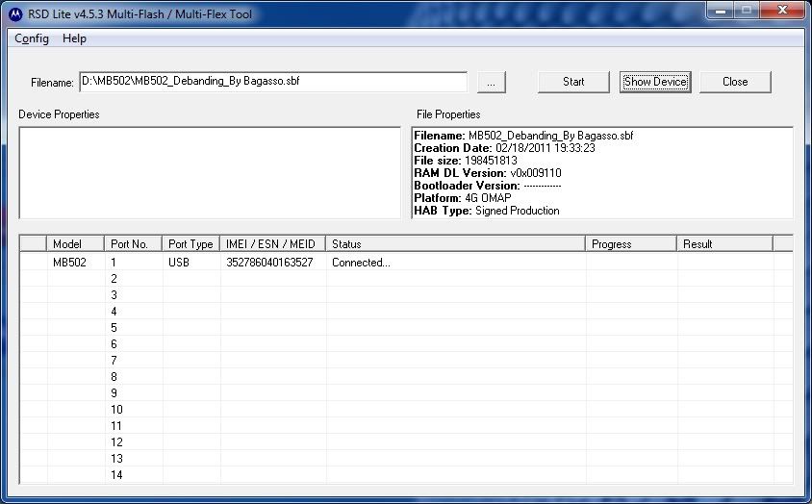Click the RAM DL Version v0x009110 line
Image resolution: width=812 pixels, height=504 pixels.
[488, 173]
